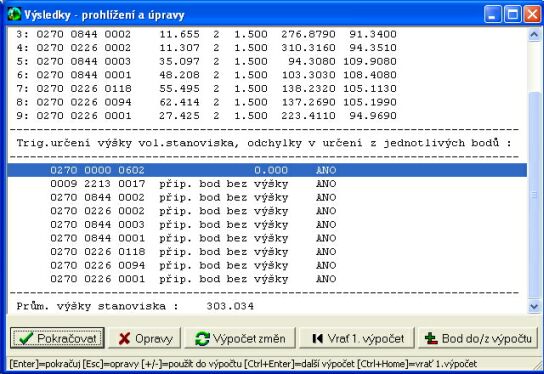Click measurement line 6 with 48.208
This screenshot has width=544, height=374.
[267, 75]
